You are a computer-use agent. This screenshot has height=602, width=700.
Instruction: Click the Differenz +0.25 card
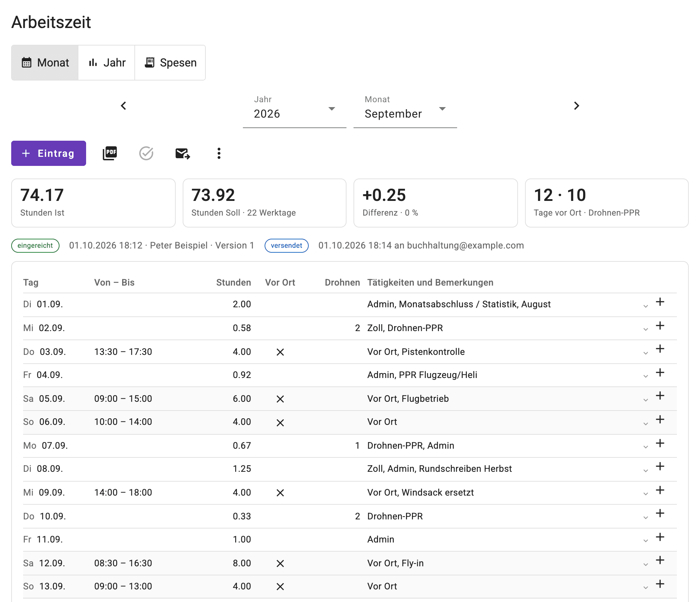coord(436,203)
